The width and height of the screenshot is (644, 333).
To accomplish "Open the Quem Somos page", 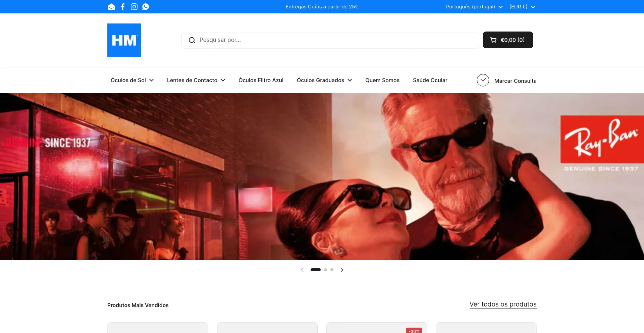I will click(x=382, y=80).
